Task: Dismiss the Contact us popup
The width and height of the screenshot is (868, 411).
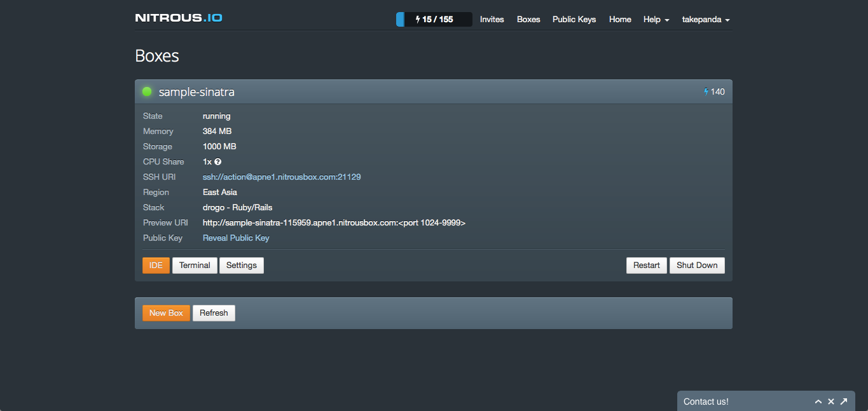Action: pyautogui.click(x=831, y=401)
